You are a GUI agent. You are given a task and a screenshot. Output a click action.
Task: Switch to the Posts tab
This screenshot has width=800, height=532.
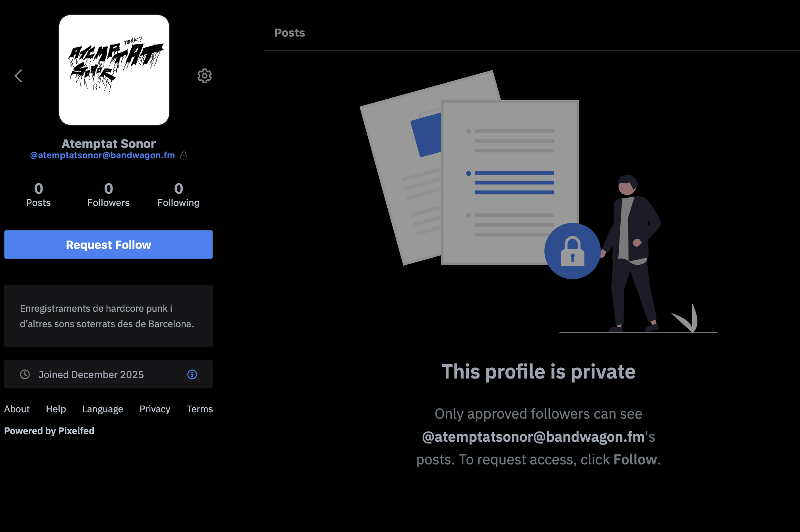(289, 33)
